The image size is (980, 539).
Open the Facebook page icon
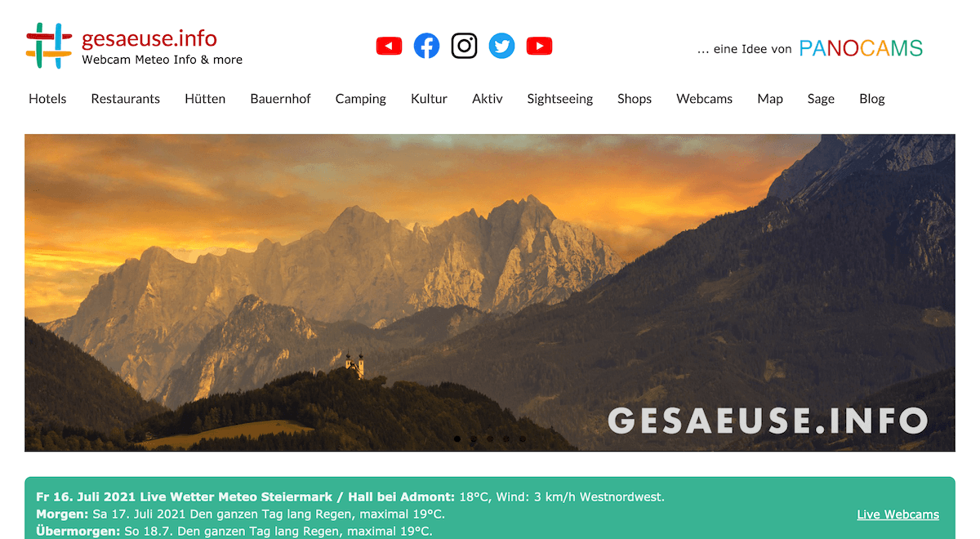pyautogui.click(x=426, y=46)
